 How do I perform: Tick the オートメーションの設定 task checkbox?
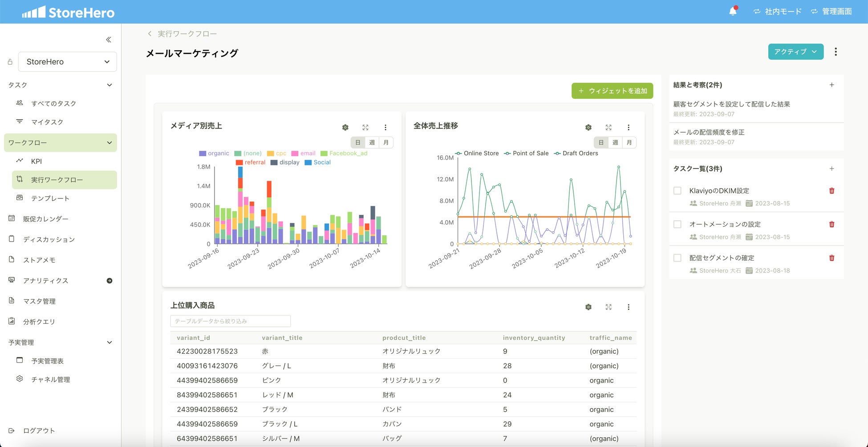click(677, 225)
